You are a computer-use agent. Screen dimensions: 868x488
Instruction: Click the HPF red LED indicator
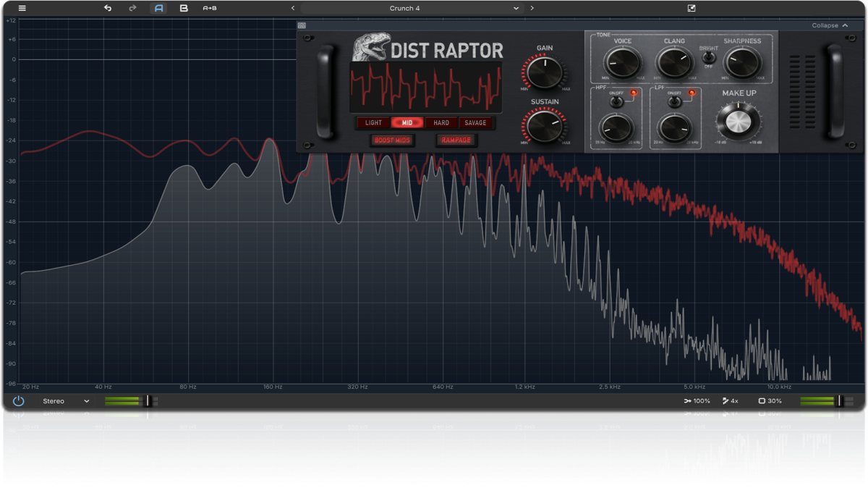coord(634,93)
